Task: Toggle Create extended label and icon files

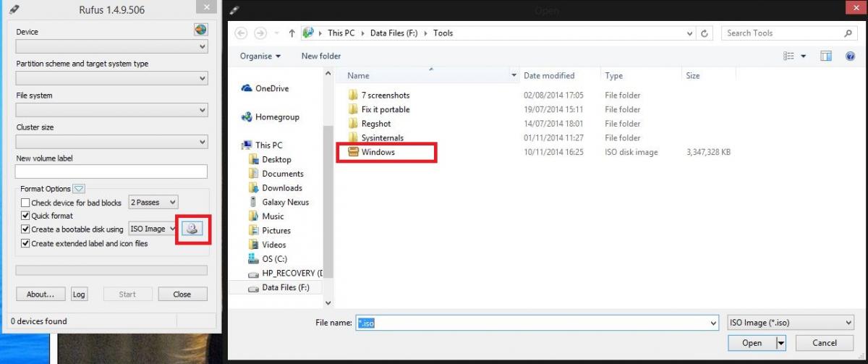Action: 25,243
